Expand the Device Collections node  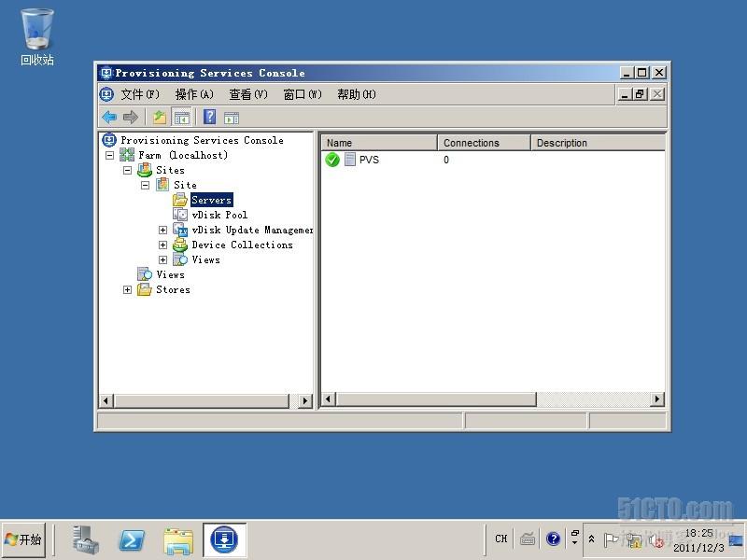point(162,245)
